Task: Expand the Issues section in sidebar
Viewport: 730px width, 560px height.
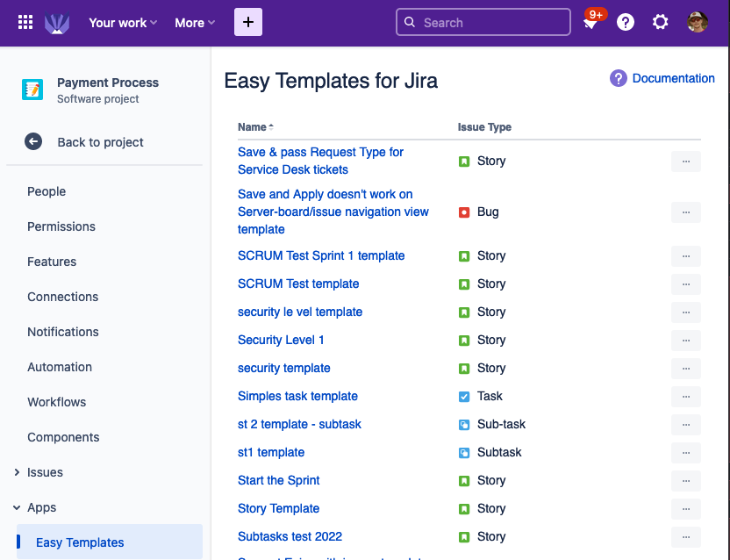Action: tap(17, 472)
